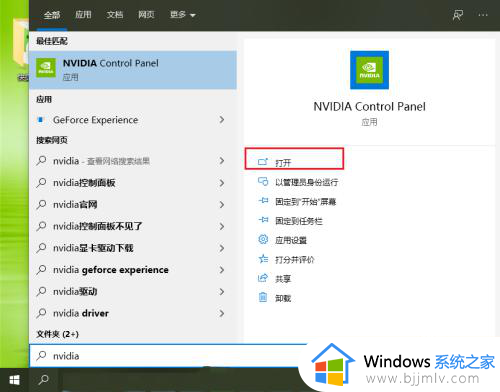Choose 固定到"开始"屏幕 action
The height and width of the screenshot is (392, 500).
tap(306, 202)
